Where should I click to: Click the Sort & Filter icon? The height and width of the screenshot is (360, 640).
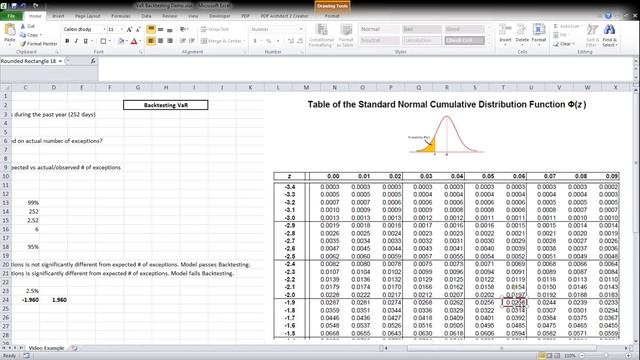592,30
